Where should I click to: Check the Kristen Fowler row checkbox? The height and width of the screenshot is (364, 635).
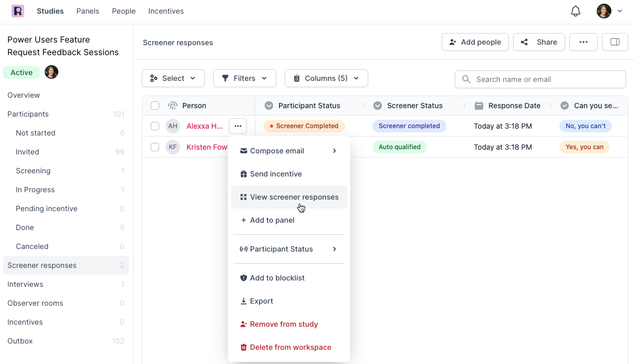[x=155, y=147]
